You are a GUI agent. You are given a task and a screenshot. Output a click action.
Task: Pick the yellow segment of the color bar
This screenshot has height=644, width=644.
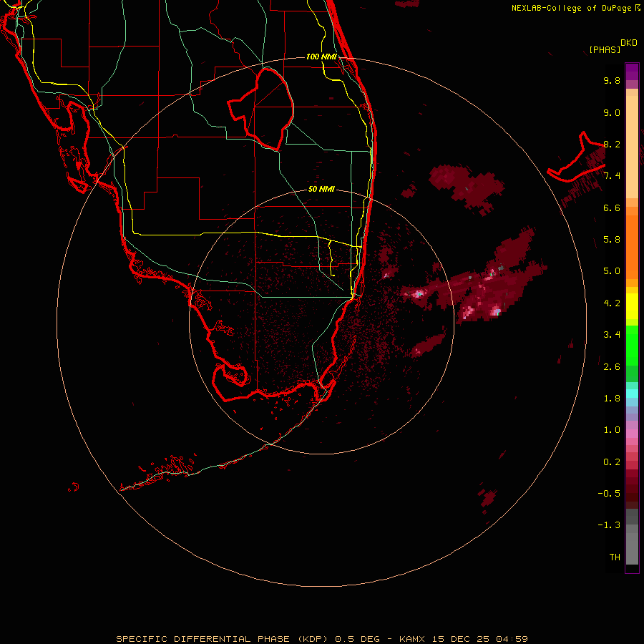[632, 306]
